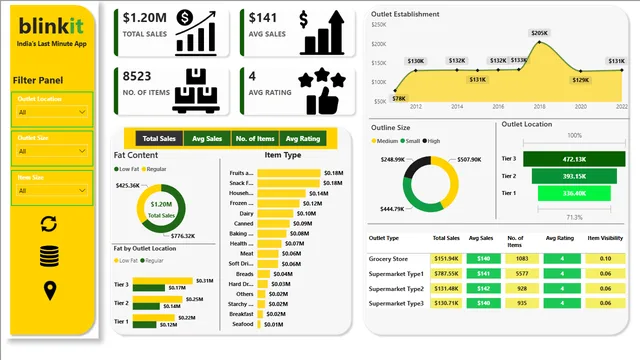Click the $78K data point label
This screenshot has width=640, height=360.
[399, 98]
